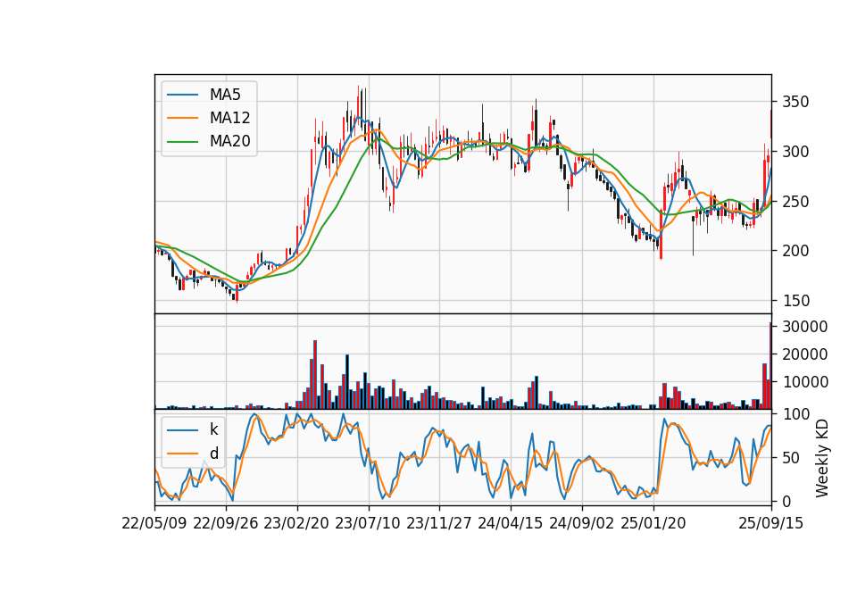857x616 pixels.
Task: Click the blue MA5 legend line sample
Action: click(182, 96)
